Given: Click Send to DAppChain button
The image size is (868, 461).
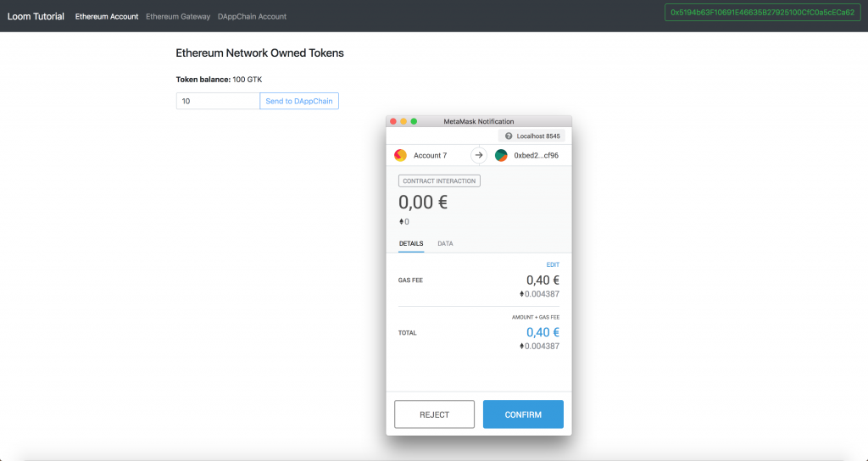Looking at the screenshot, I should pyautogui.click(x=299, y=102).
